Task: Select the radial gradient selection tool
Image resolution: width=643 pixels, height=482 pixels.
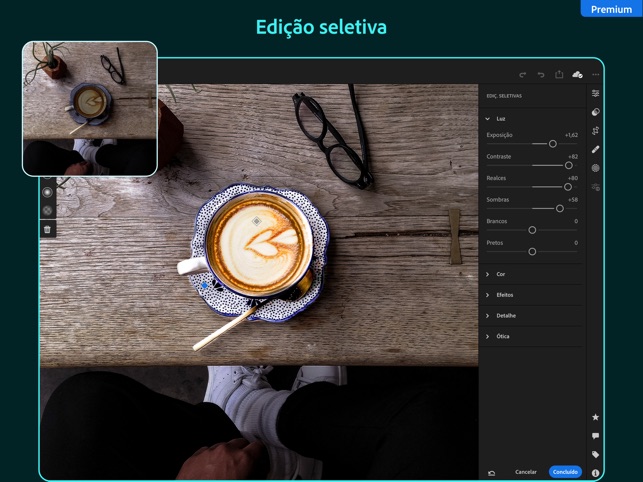Action: (x=47, y=192)
